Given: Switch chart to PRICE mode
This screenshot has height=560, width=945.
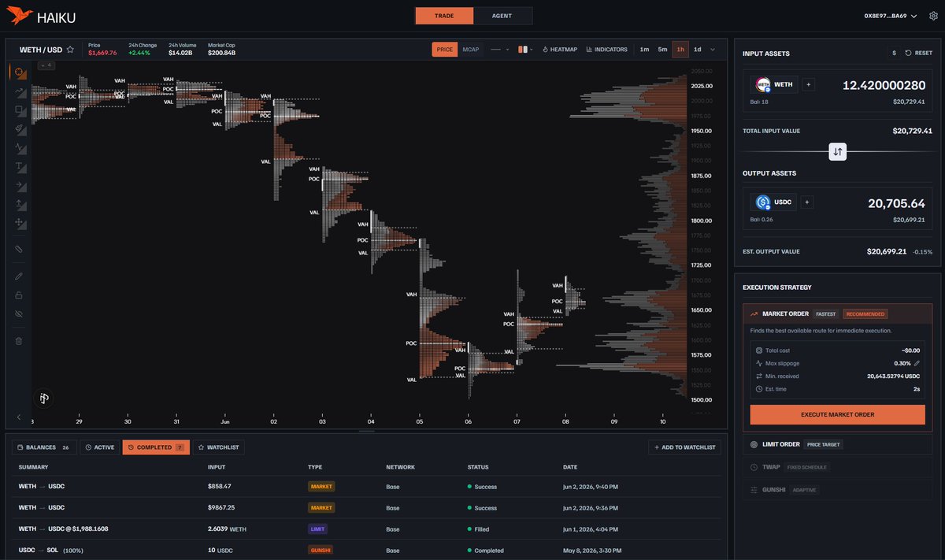Looking at the screenshot, I should [x=445, y=50].
